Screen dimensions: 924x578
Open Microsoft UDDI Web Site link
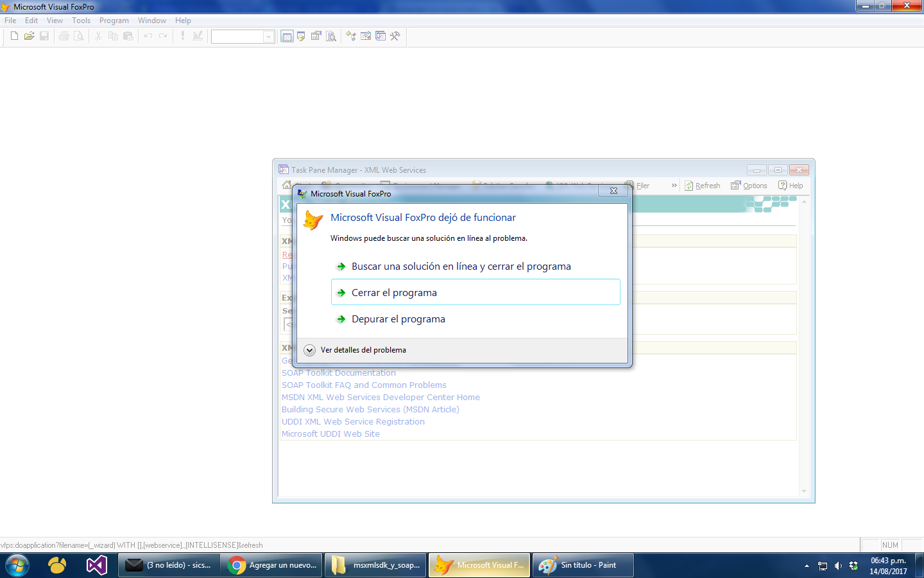[330, 433]
